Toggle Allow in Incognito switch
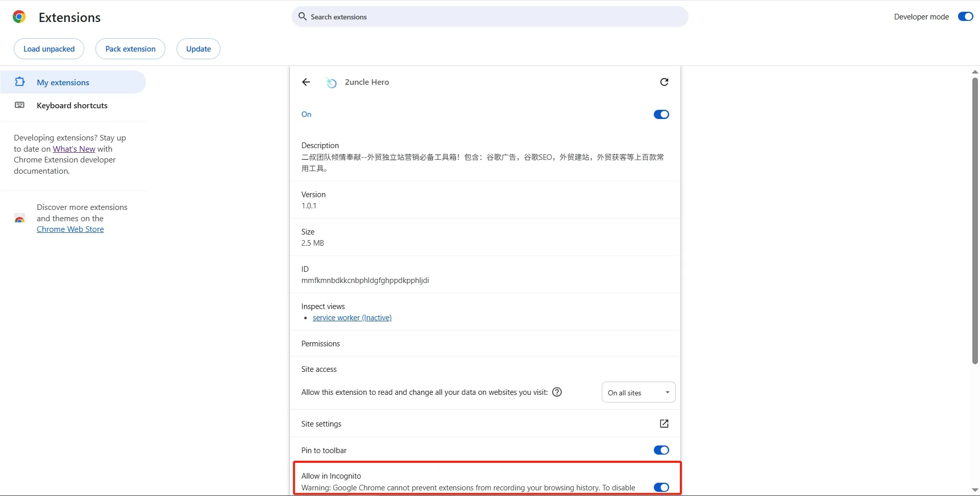The height and width of the screenshot is (496, 980). pos(661,487)
